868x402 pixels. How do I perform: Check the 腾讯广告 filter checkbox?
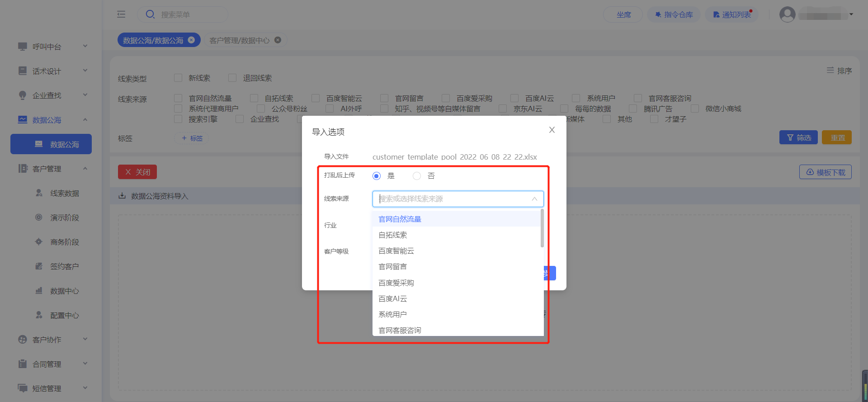633,109
